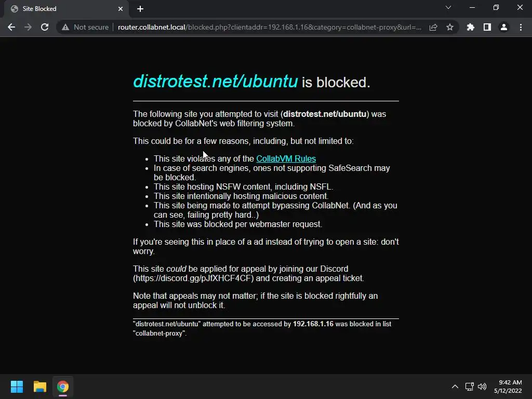Click the address bar URL

270,27
